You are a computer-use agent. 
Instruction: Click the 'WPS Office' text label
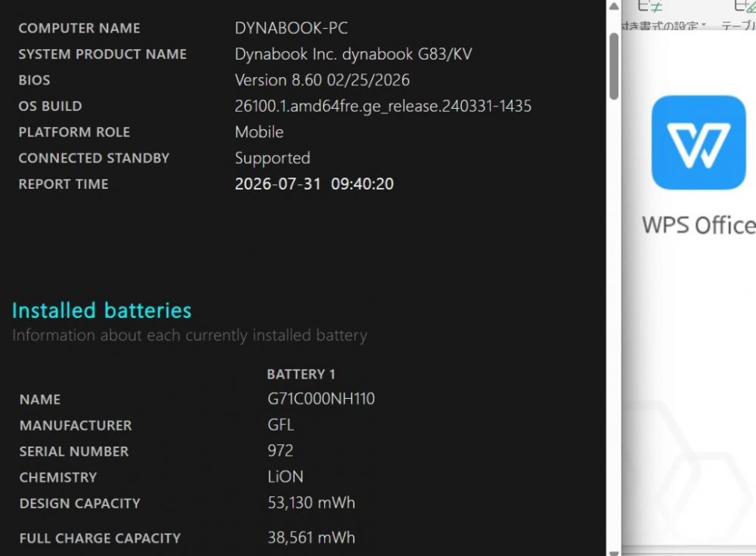[699, 225]
